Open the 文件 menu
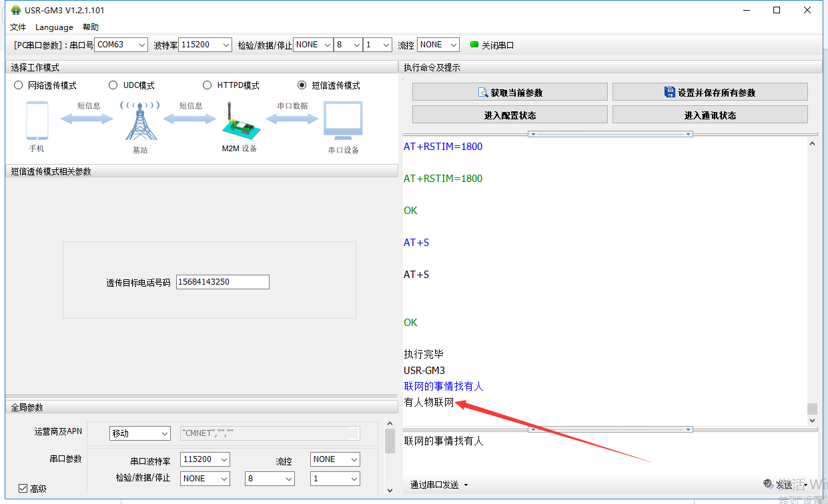 coord(18,27)
